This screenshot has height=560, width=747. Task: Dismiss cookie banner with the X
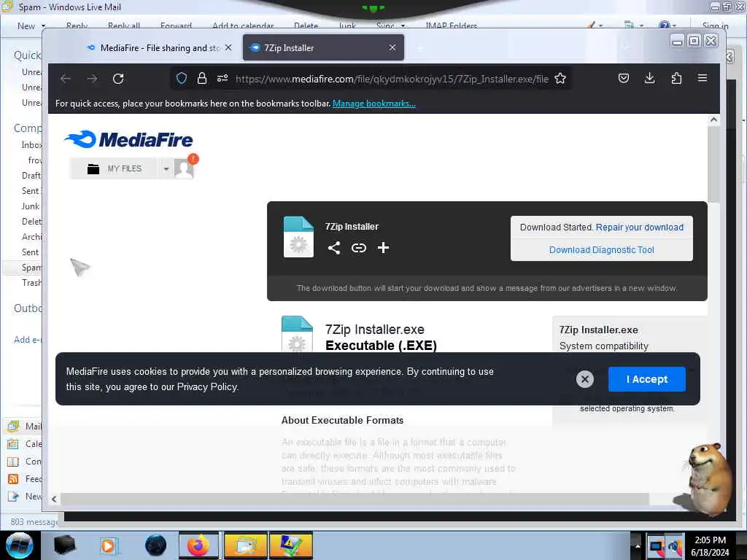click(x=584, y=379)
